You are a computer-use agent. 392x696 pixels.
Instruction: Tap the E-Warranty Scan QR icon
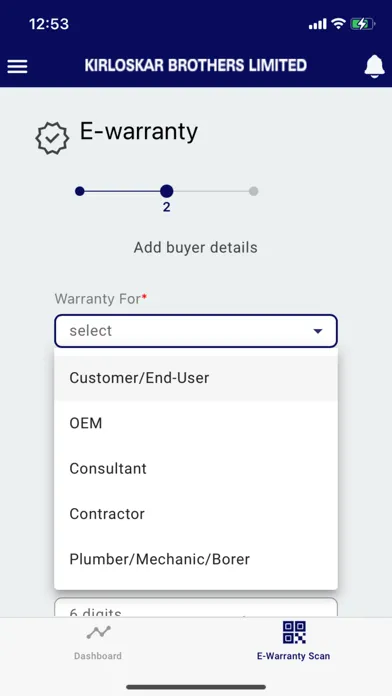click(294, 632)
